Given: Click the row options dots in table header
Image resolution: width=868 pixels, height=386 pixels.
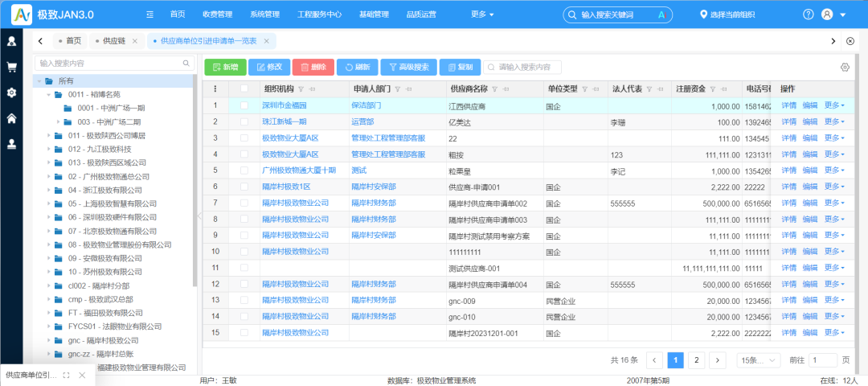Looking at the screenshot, I should pyautogui.click(x=215, y=88).
